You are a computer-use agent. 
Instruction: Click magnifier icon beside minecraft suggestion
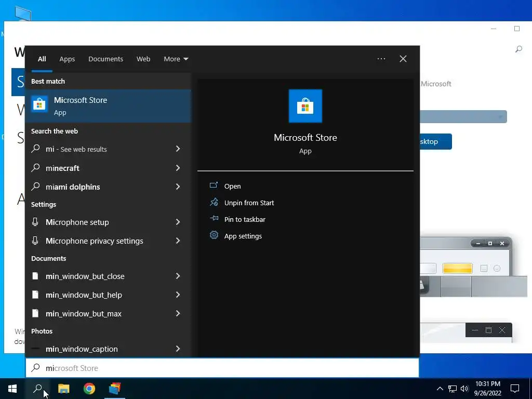coord(36,168)
